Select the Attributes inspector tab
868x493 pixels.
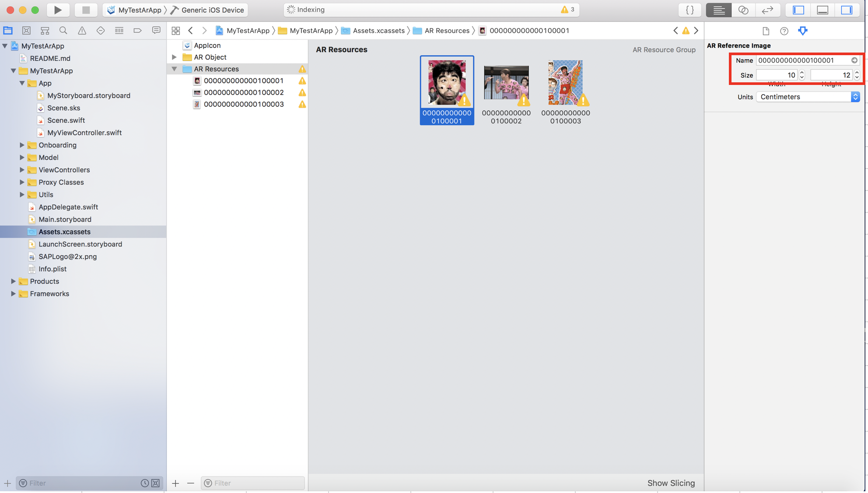pos(802,31)
